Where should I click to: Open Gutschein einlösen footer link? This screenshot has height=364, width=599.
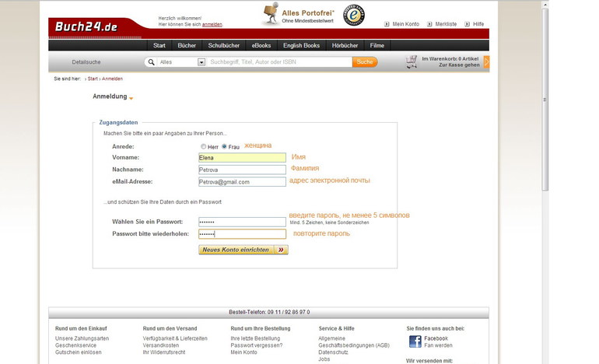point(79,352)
